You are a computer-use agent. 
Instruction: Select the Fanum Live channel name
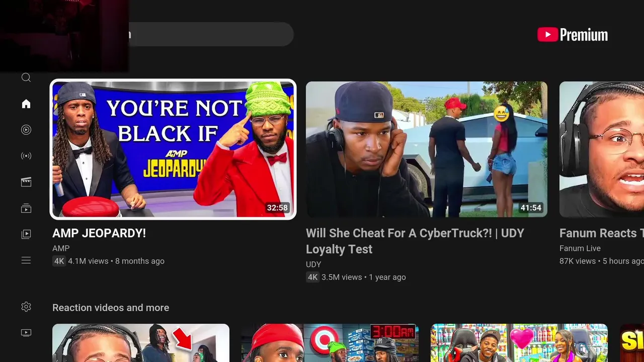coord(580,248)
